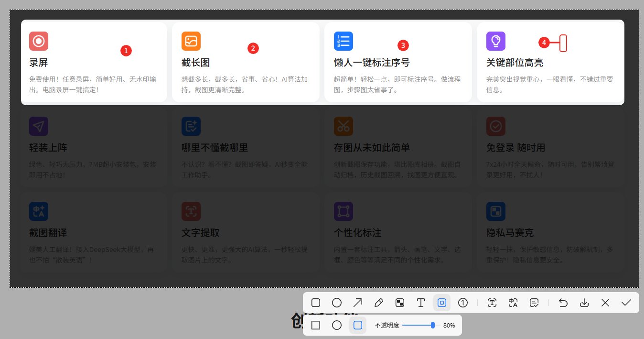Click the 文字提取 card icon

pyautogui.click(x=191, y=211)
